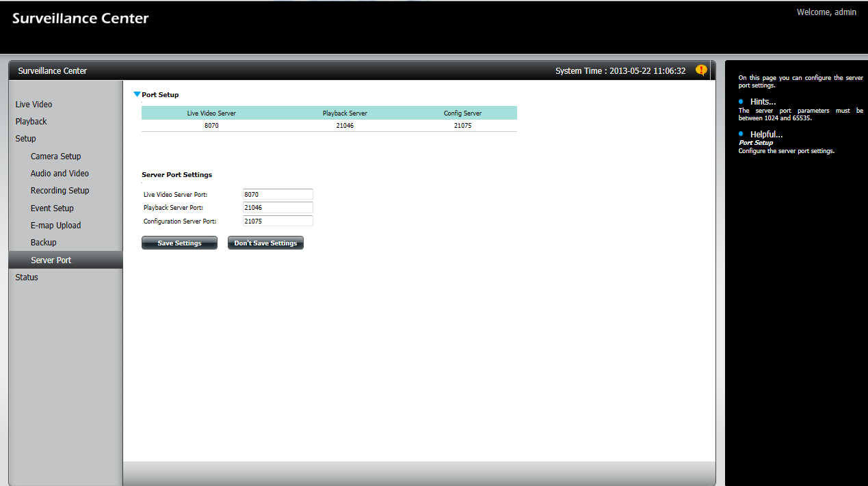This screenshot has width=868, height=486.
Task: Click Save Settings button
Action: [x=179, y=243]
